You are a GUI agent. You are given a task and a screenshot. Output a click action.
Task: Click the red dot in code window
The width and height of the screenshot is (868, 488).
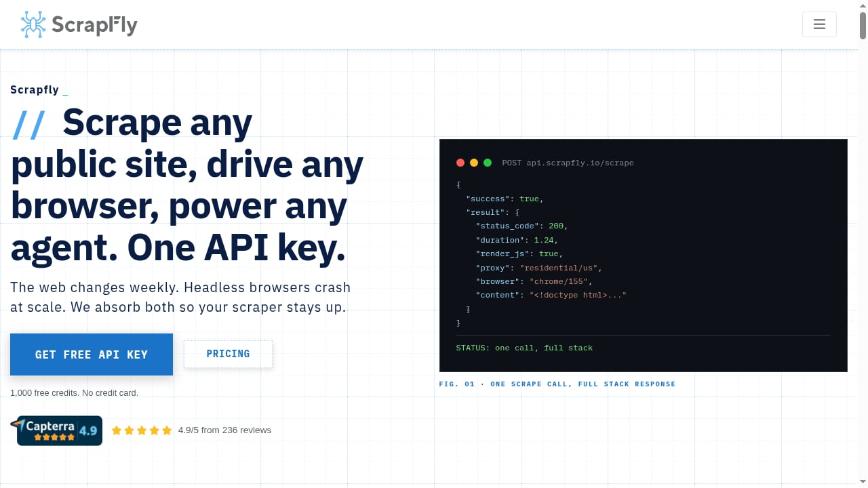point(460,163)
